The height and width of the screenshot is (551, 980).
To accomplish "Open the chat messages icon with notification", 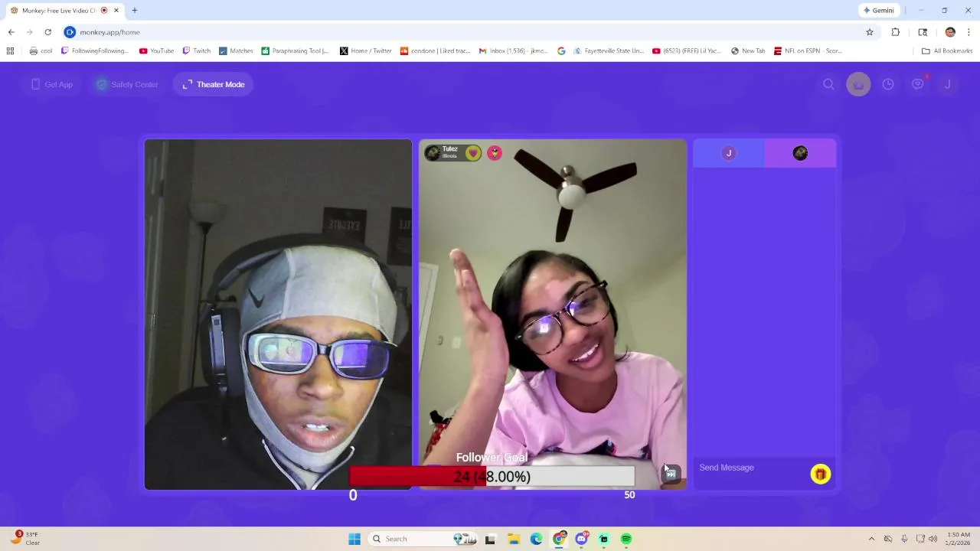I will click(x=918, y=84).
